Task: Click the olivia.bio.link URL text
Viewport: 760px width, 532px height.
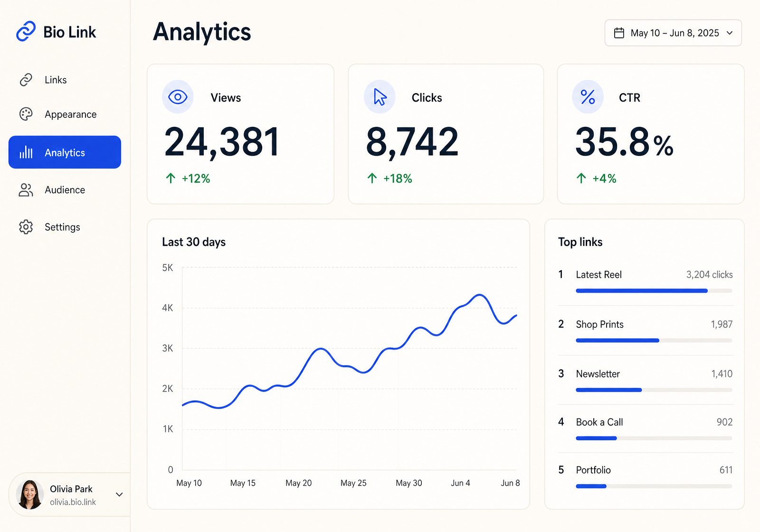Action: (x=73, y=502)
